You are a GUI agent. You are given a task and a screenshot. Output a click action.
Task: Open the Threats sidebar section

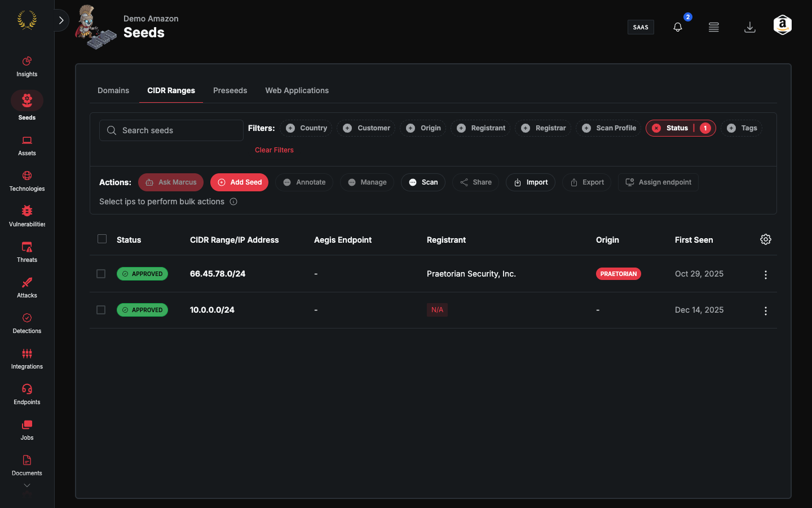(x=27, y=252)
